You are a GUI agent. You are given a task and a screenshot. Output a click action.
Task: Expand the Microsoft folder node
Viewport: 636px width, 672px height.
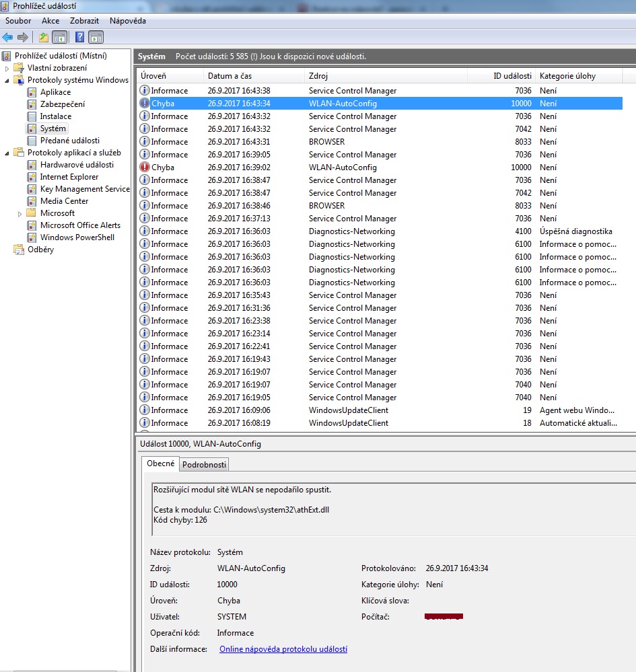click(21, 213)
